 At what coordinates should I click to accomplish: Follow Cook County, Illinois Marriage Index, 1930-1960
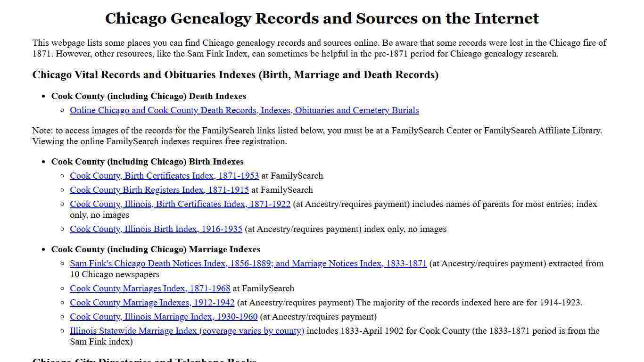pyautogui.click(x=164, y=317)
